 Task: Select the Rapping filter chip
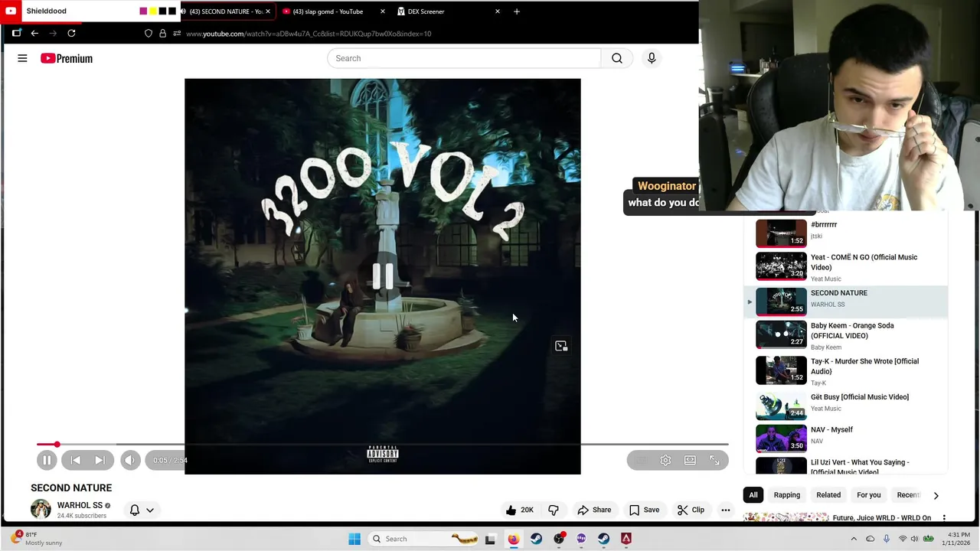pyautogui.click(x=786, y=495)
